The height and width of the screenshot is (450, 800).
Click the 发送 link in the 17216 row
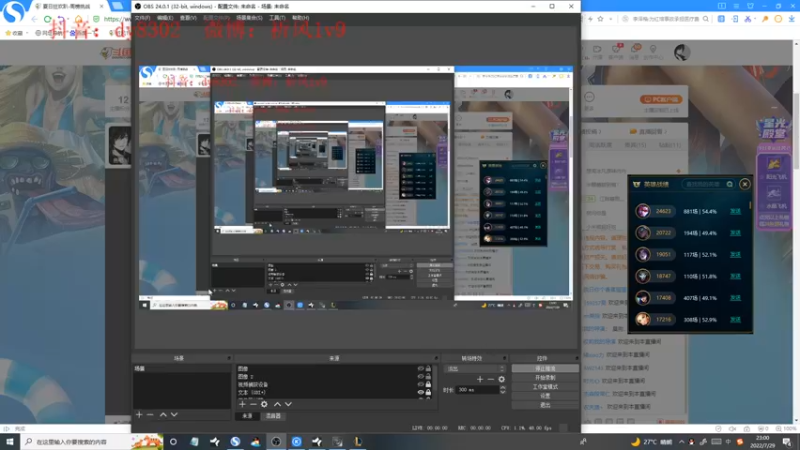(x=735, y=319)
